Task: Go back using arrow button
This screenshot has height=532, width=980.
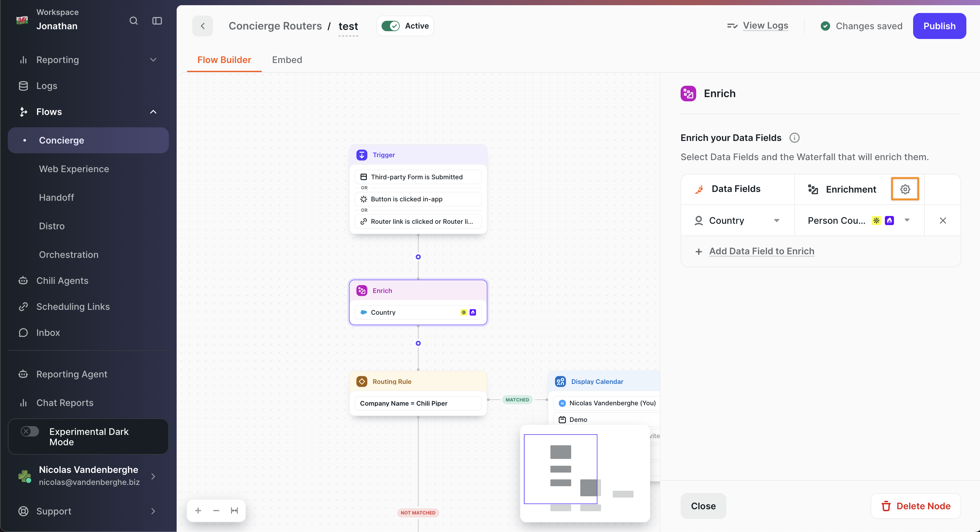Action: click(x=202, y=26)
